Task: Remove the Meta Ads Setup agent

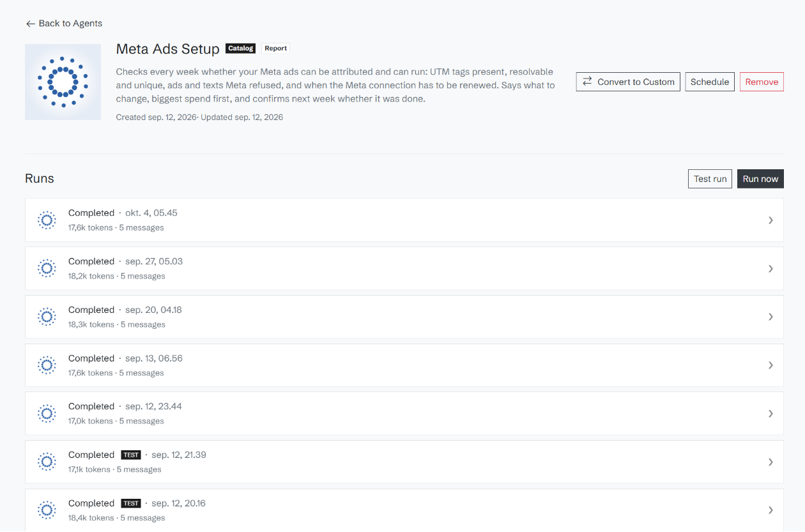Action: pos(762,82)
